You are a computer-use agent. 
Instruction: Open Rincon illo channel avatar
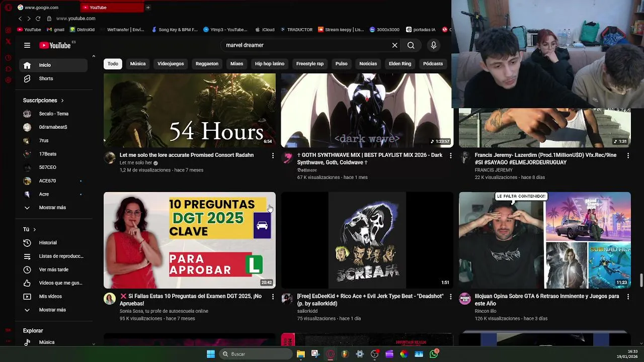click(465, 299)
